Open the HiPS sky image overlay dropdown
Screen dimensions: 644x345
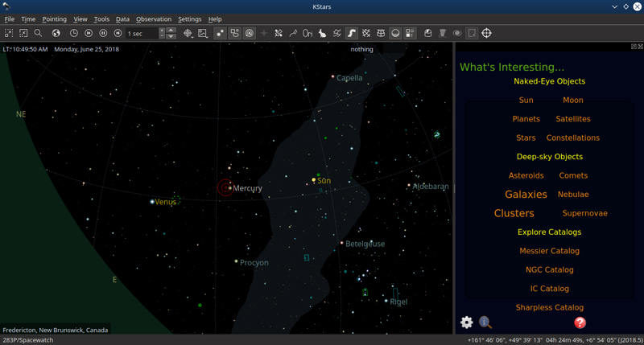point(203,33)
